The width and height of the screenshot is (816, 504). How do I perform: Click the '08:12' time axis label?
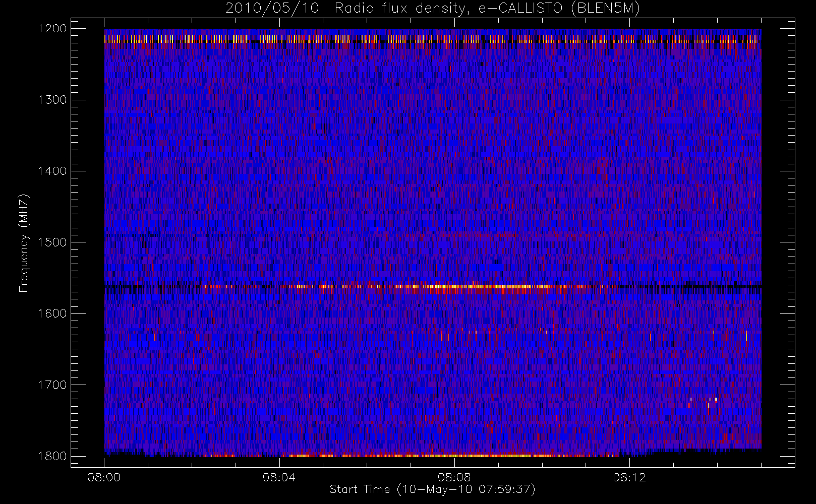(629, 477)
